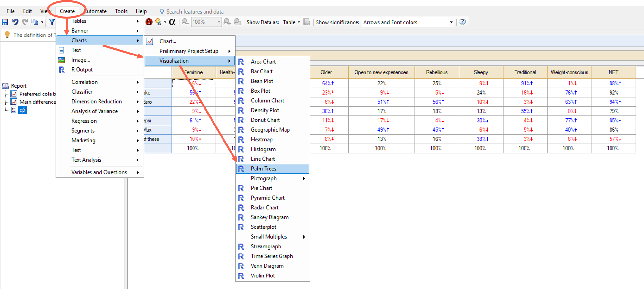This screenshot has height=289, width=644.
Task: Click the R icon beside Venn Diagram
Action: point(241,266)
